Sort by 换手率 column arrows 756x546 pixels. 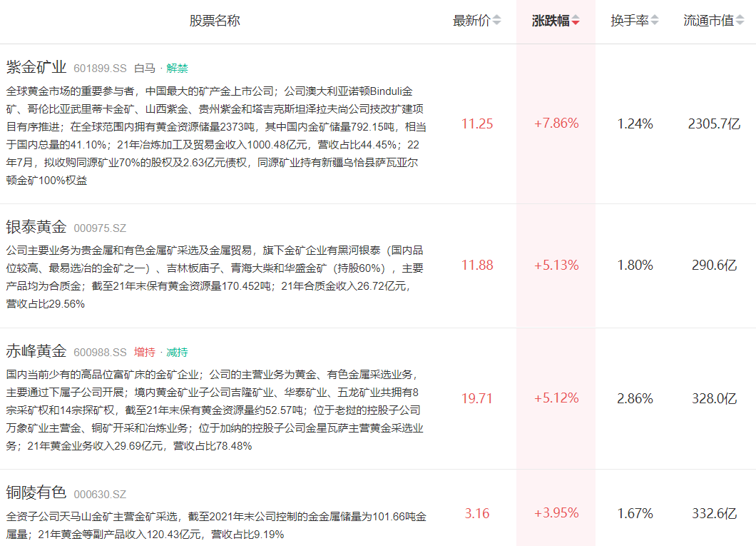(655, 20)
